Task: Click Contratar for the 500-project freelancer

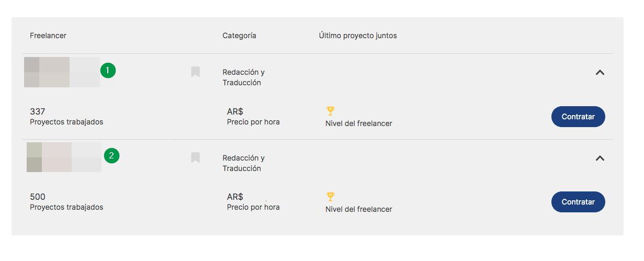Action: [578, 202]
